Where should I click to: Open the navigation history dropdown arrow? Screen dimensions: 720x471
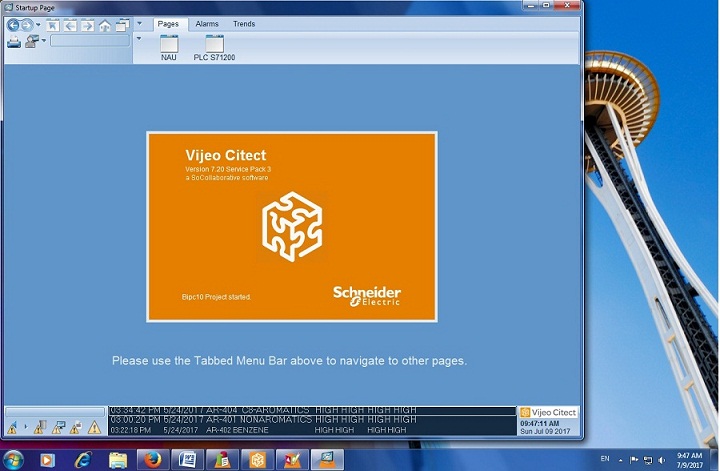click(x=38, y=25)
